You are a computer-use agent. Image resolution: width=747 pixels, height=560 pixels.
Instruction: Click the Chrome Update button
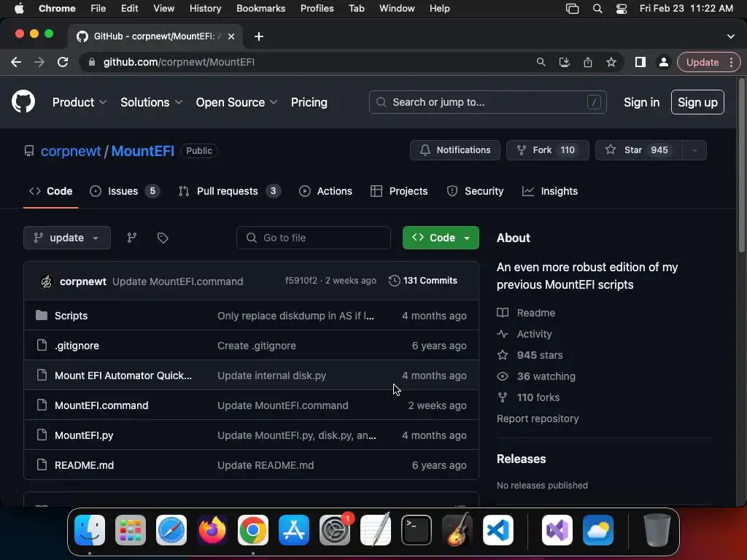click(x=703, y=62)
